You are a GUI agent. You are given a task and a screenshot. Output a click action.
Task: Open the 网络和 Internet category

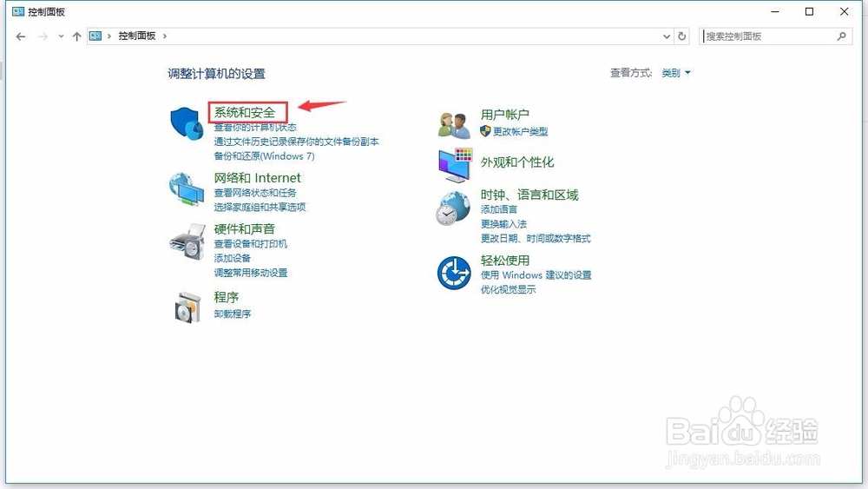click(x=258, y=178)
